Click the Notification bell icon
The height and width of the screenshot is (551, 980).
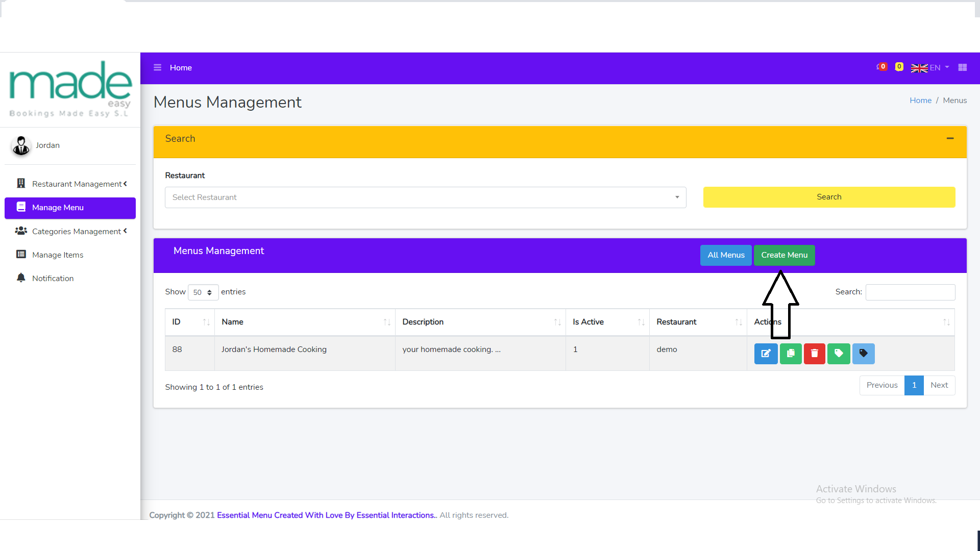(x=21, y=278)
